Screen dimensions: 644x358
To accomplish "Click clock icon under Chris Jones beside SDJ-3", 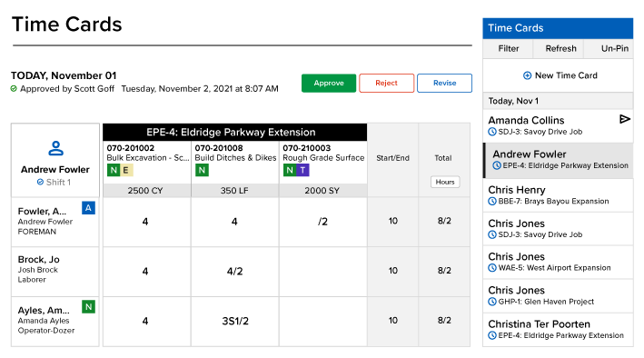I will 492,234.
